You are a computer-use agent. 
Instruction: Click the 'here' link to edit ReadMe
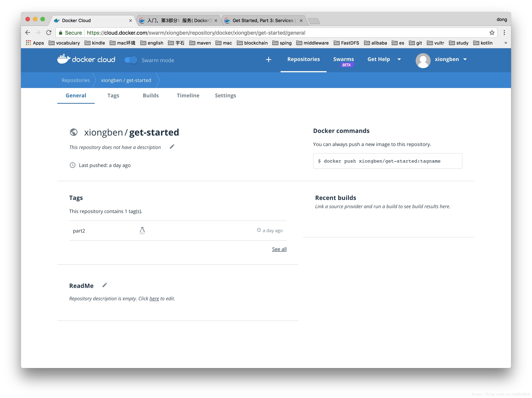[154, 298]
